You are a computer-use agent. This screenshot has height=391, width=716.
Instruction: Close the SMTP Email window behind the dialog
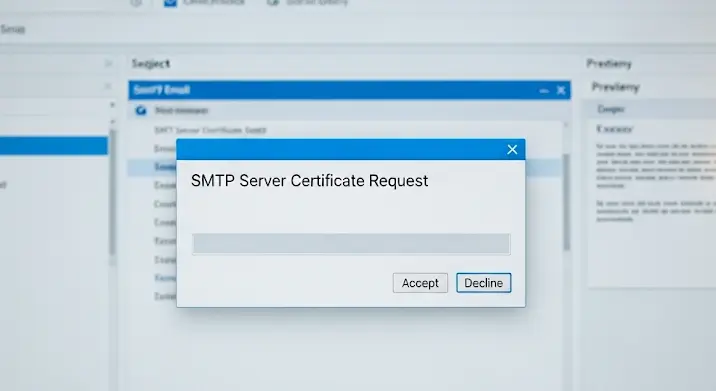[x=561, y=90]
